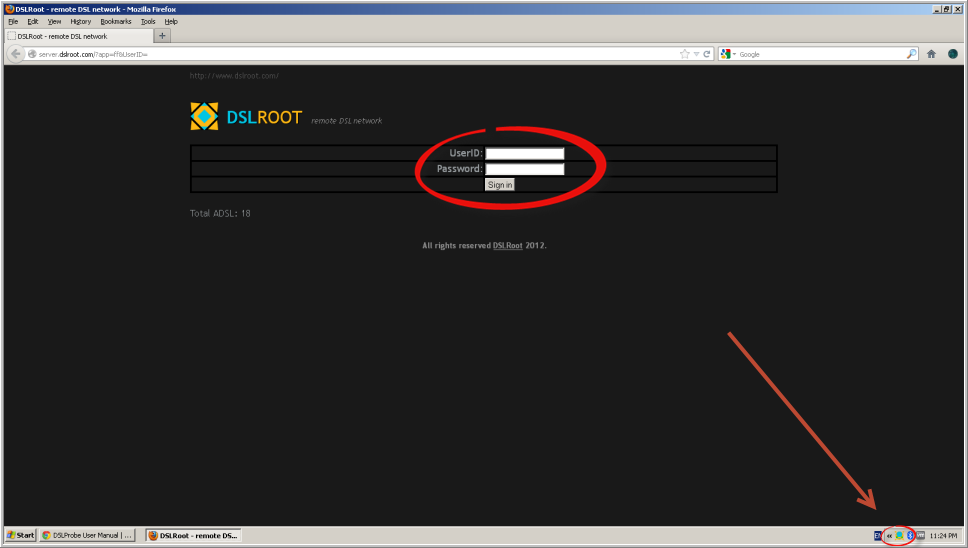Screen dimensions: 968x548
Task: Click the UserID input field
Action: 525,154
